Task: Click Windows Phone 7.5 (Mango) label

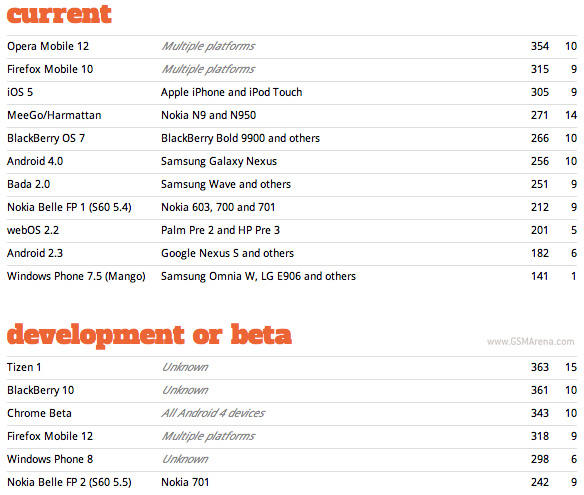Action: (76, 276)
